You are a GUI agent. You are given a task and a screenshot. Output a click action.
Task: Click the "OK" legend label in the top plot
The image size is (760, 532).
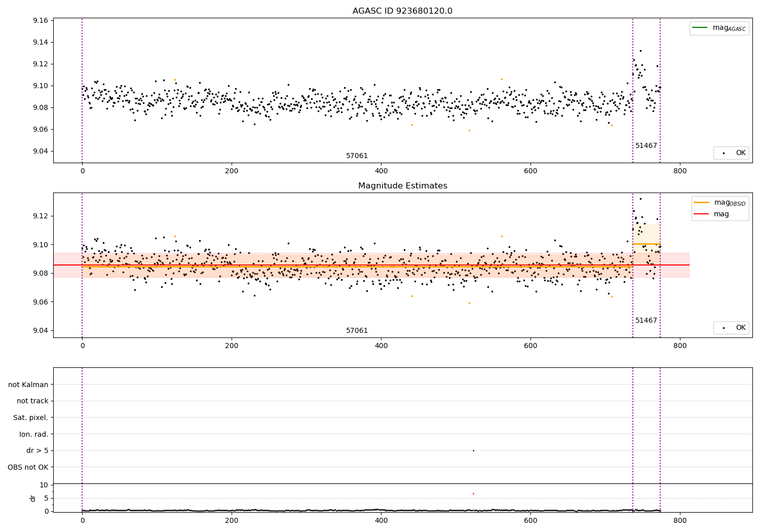coord(741,153)
